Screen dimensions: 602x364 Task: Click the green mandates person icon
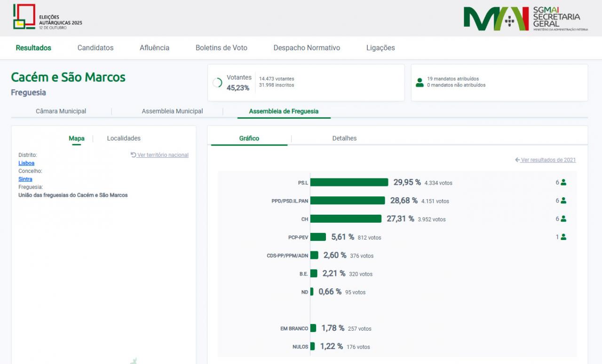[x=420, y=83]
